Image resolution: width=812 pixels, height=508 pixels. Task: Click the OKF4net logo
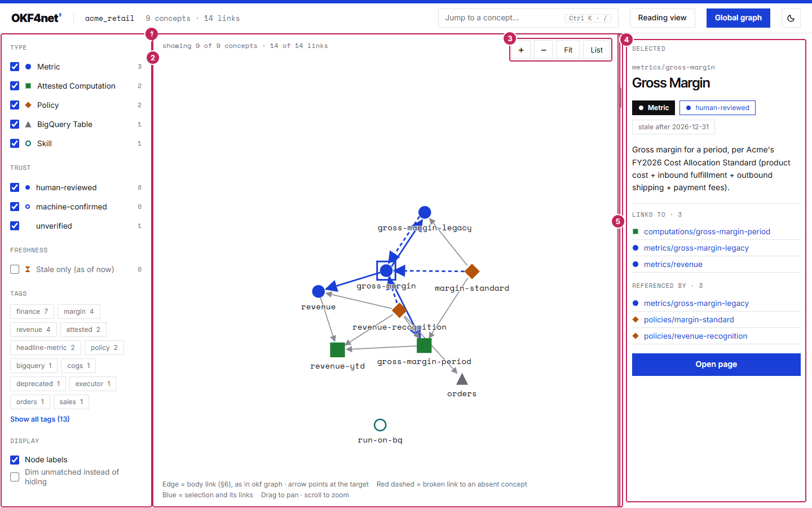36,18
